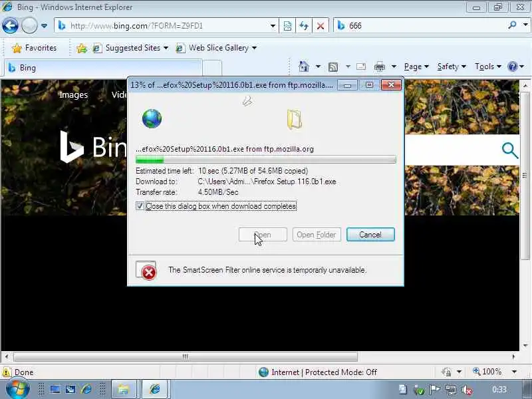Open the search provider dropdown arrow

click(x=525, y=25)
